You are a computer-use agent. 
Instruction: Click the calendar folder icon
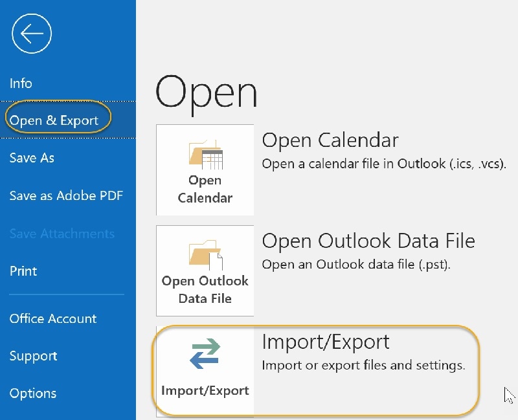tap(205, 154)
